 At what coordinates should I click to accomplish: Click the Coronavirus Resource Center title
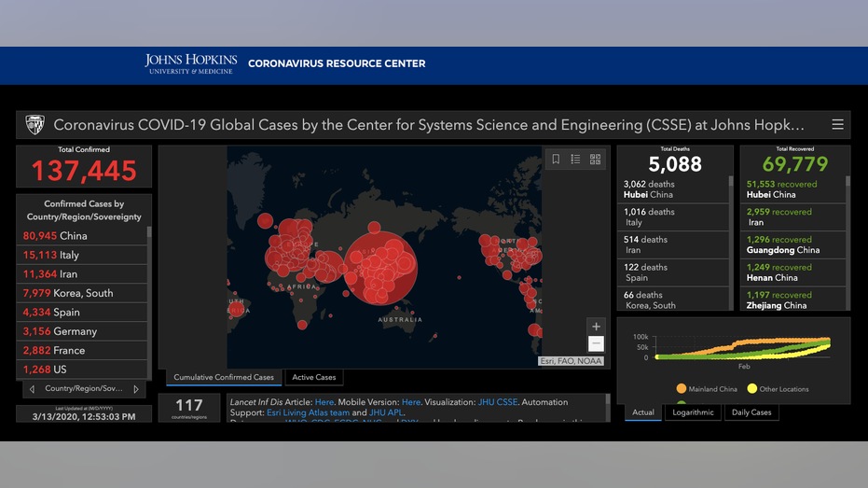[337, 63]
